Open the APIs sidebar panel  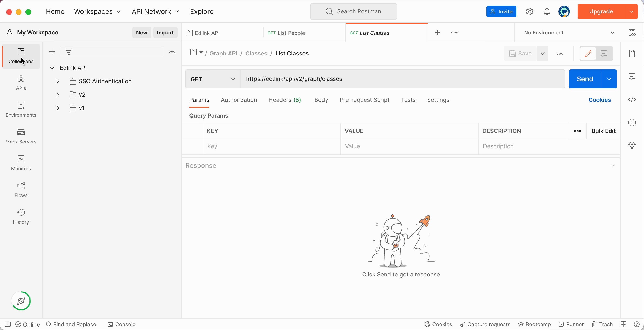pos(21,83)
